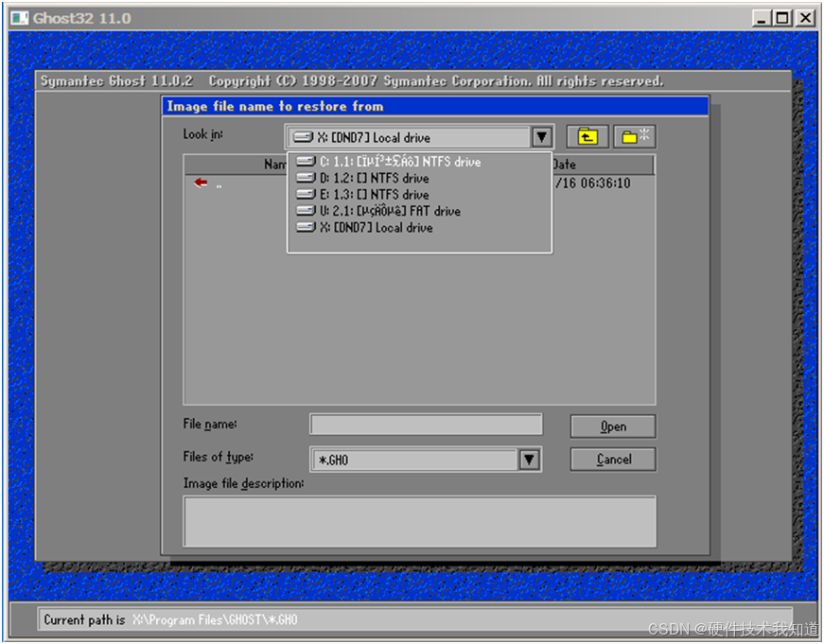Click the drive icon beside D: 1.2
The image size is (824, 644).
(306, 178)
